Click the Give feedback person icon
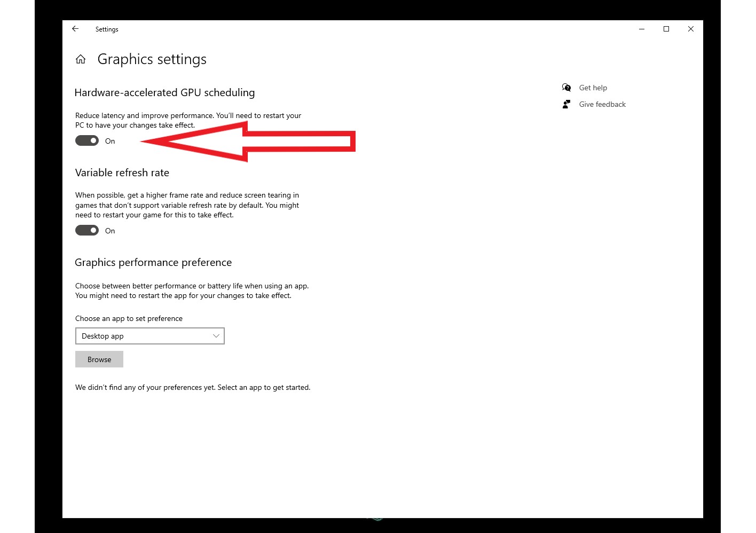 click(566, 104)
